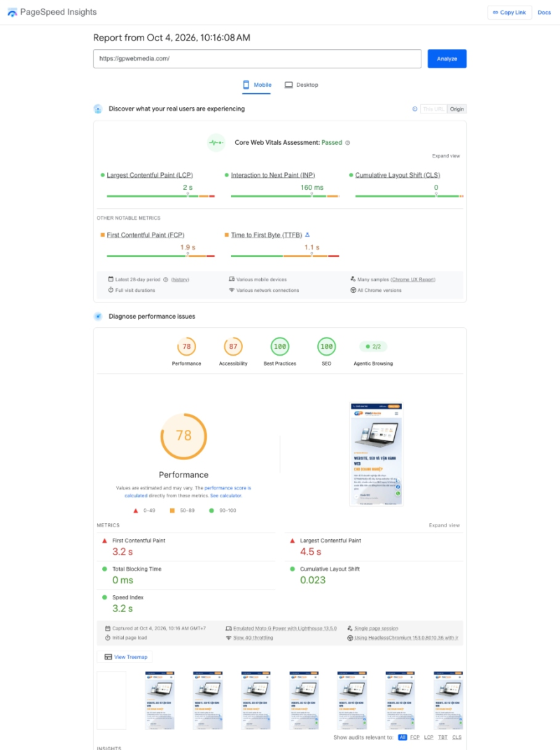This screenshot has height=750, width=560.
Task: Filter audits by FCP
Action: [414, 737]
